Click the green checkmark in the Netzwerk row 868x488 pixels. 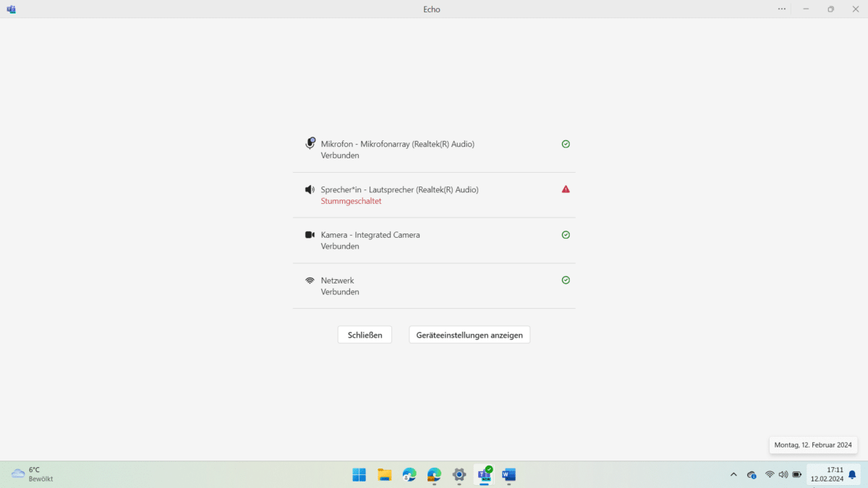[566, 280]
